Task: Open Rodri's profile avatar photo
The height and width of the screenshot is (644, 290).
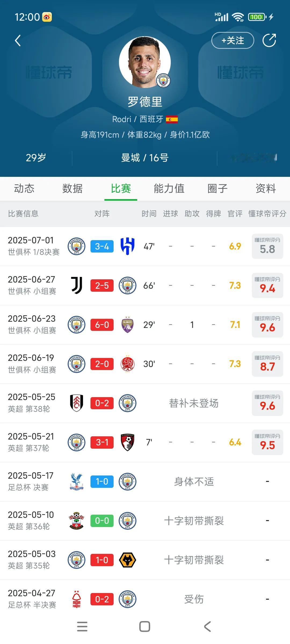Action: click(145, 62)
